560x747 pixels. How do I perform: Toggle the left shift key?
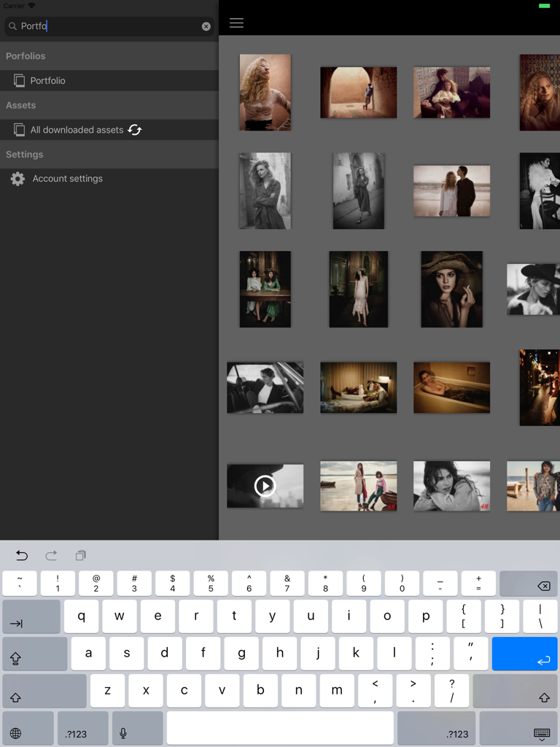[x=44, y=691]
